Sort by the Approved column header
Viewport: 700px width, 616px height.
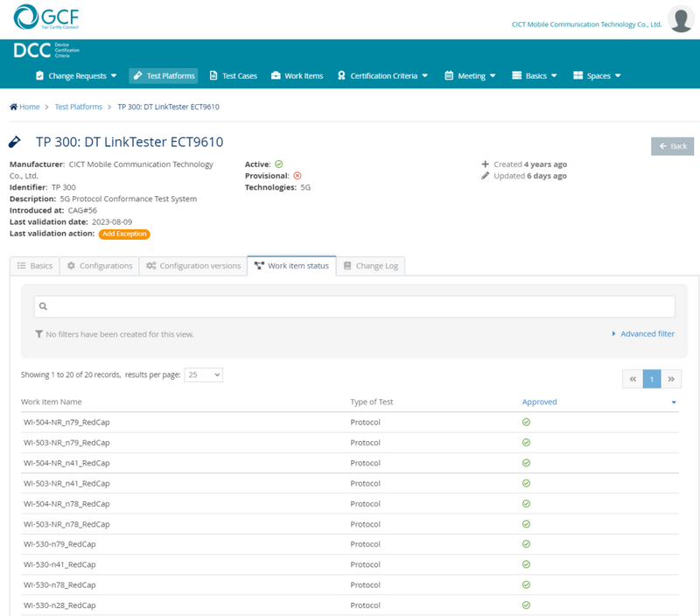[540, 402]
